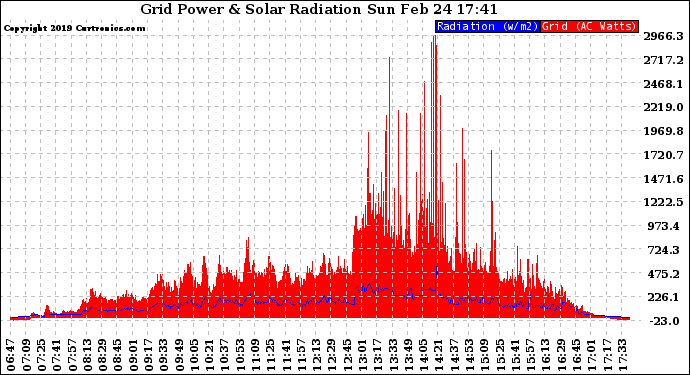Click the 17:33 time label

[x=622, y=355]
